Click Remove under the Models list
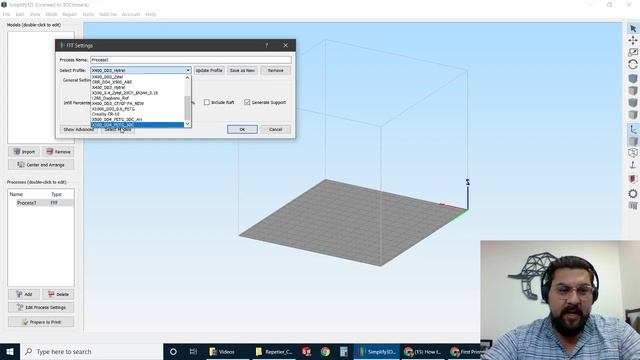This screenshot has height=360, width=640. [58, 151]
